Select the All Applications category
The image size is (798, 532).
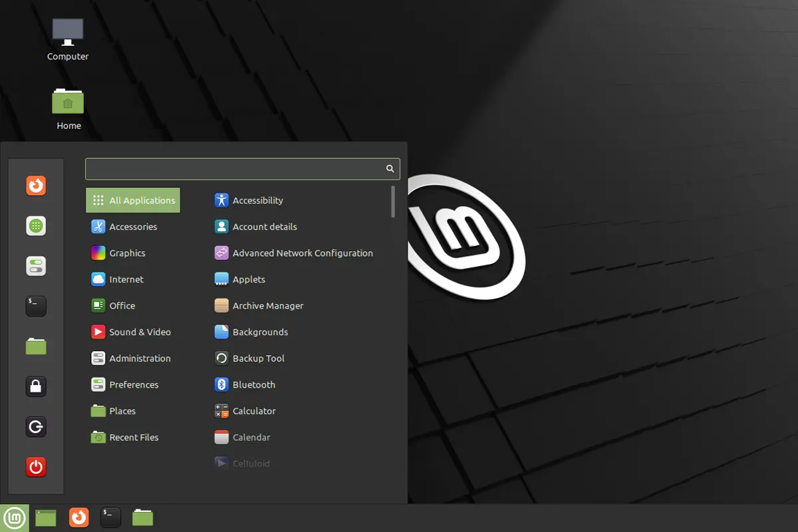coord(133,200)
